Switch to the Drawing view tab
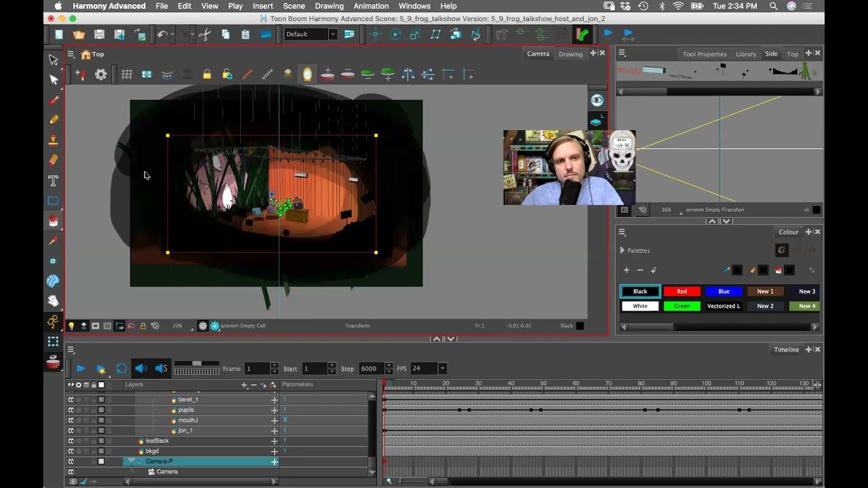Viewport: 868px width, 488px height. [570, 54]
